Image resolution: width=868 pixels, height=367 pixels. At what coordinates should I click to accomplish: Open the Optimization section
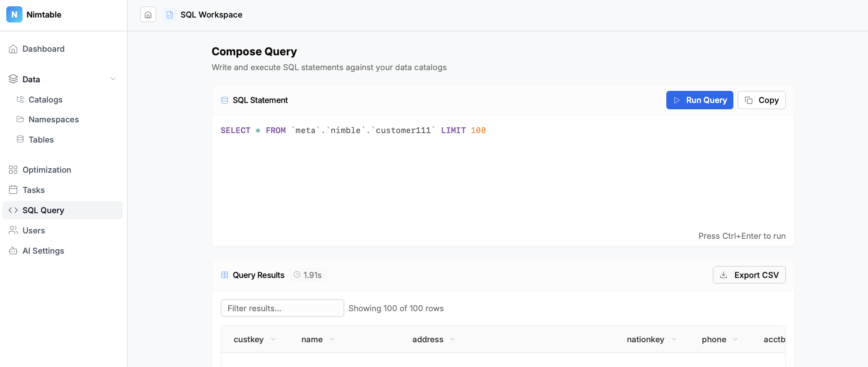tap(47, 170)
